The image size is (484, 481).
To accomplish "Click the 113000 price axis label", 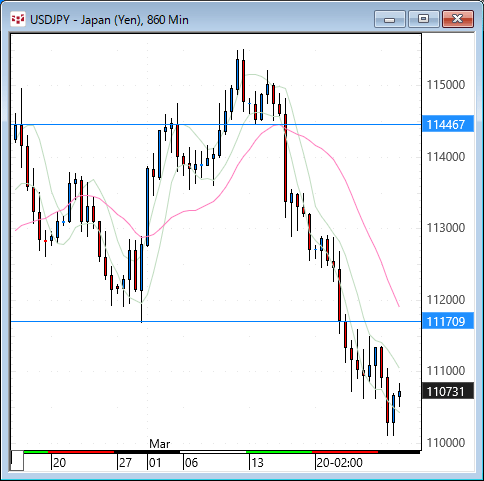I will click(x=446, y=228).
